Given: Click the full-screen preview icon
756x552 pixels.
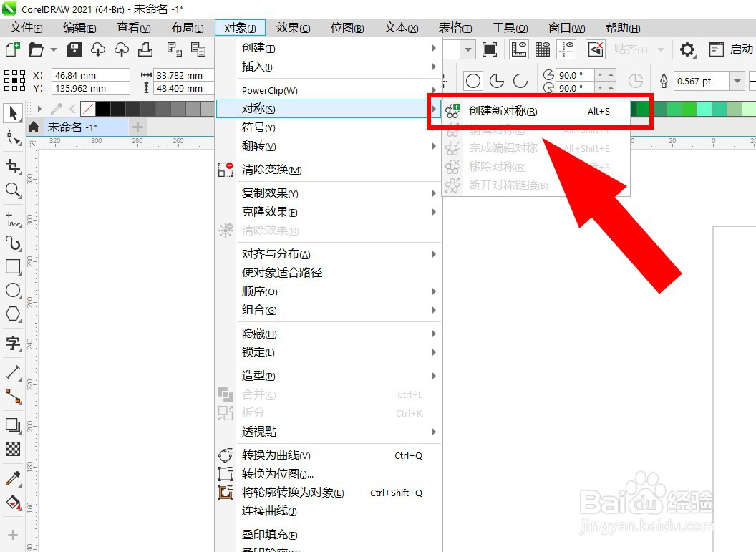Looking at the screenshot, I should pyautogui.click(x=490, y=49).
